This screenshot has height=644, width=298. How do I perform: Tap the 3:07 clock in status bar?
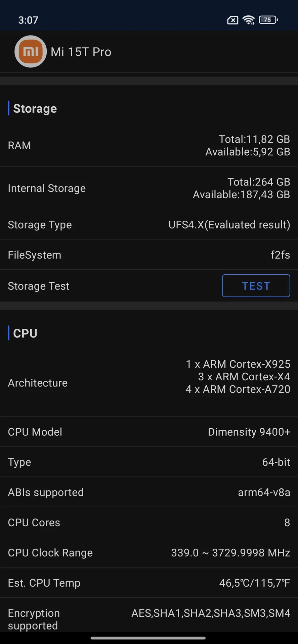point(28,20)
